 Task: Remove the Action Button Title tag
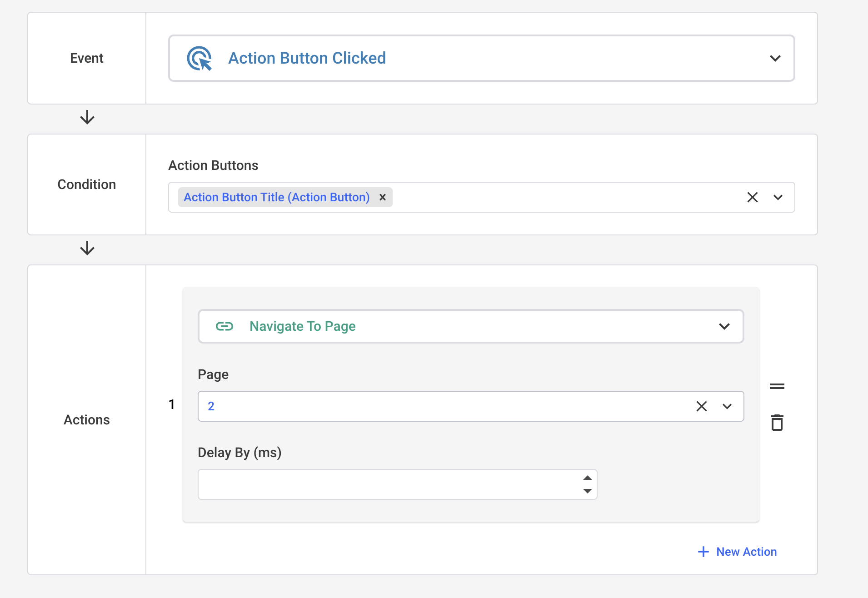pyautogui.click(x=383, y=197)
